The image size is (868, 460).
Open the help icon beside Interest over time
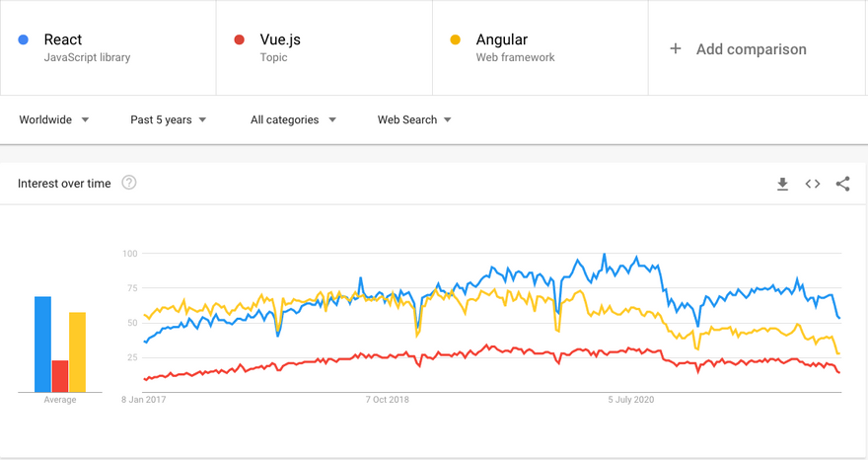tap(129, 183)
